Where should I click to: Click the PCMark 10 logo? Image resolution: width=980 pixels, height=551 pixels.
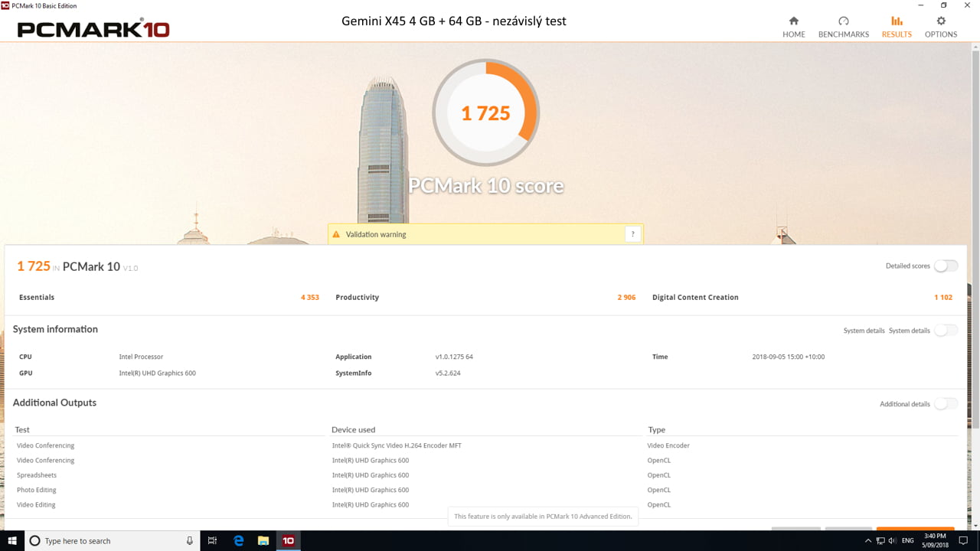93,29
